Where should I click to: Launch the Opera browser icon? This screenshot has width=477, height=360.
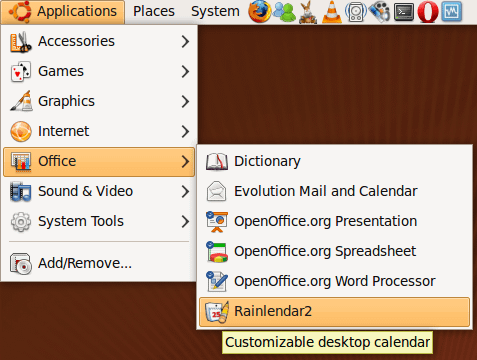point(428,12)
